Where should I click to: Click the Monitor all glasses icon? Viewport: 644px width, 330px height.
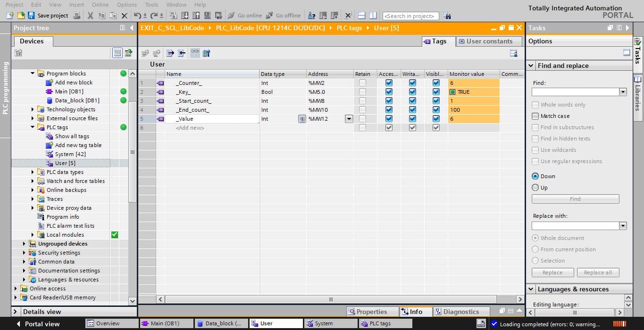pyautogui.click(x=195, y=53)
